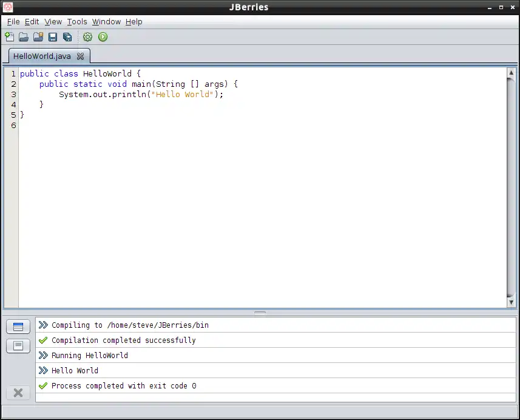
Task: Open the Edit menu
Action: (32, 22)
